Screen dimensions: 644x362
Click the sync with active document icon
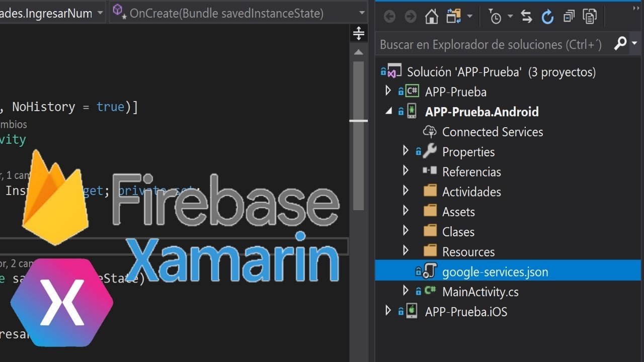(x=527, y=17)
